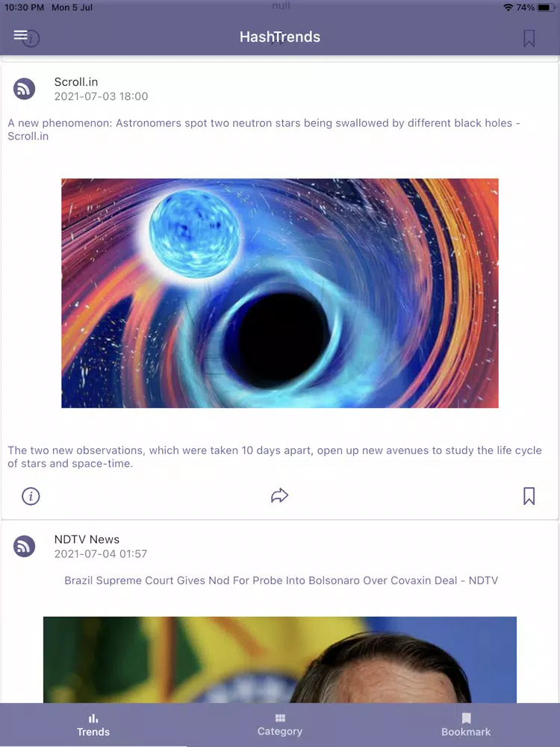Viewport: 560px width, 747px height.
Task: Tap the black hole illustration image
Action: (280, 293)
